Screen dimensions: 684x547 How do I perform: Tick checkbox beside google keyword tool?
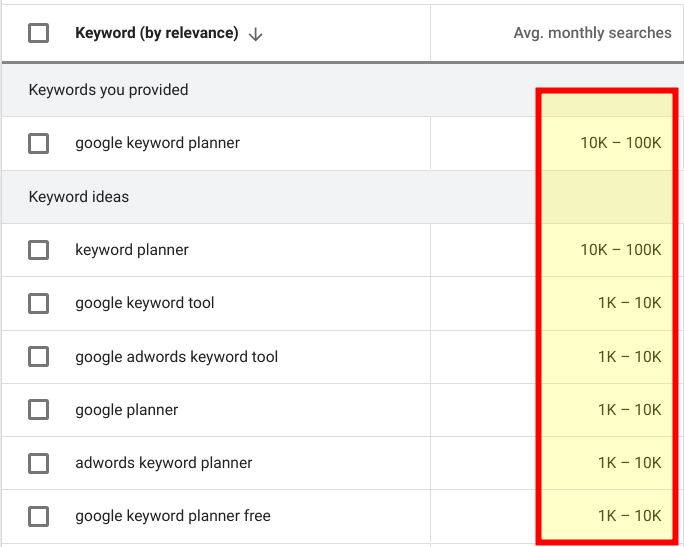tap(38, 303)
